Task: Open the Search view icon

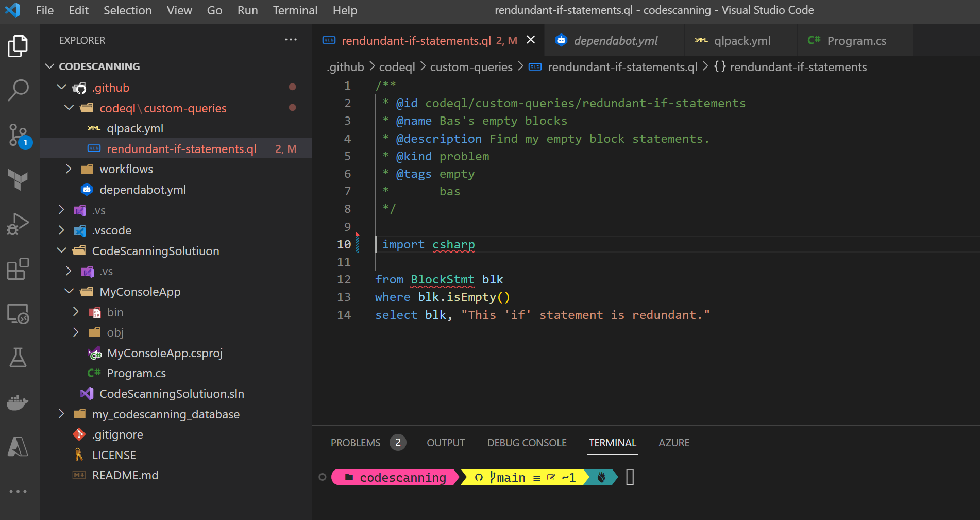Action: coord(18,90)
